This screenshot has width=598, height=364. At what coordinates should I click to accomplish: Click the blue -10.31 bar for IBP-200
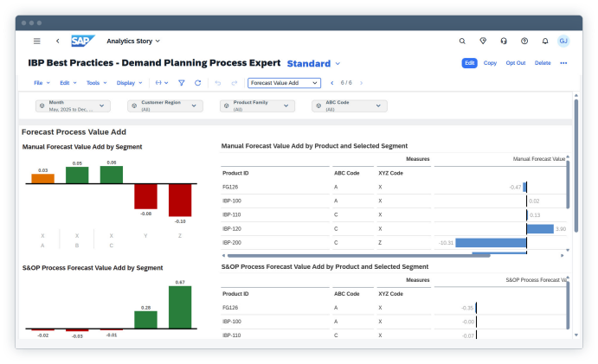pyautogui.click(x=491, y=242)
